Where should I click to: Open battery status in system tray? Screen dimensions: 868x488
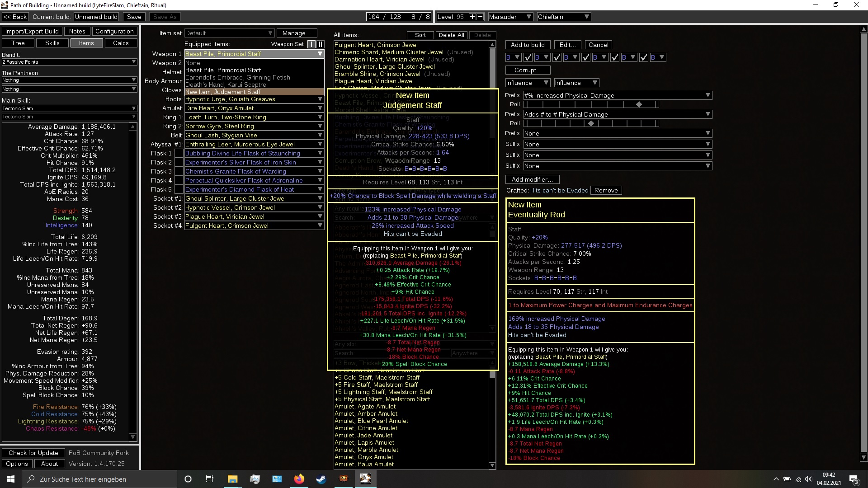pos(787,479)
